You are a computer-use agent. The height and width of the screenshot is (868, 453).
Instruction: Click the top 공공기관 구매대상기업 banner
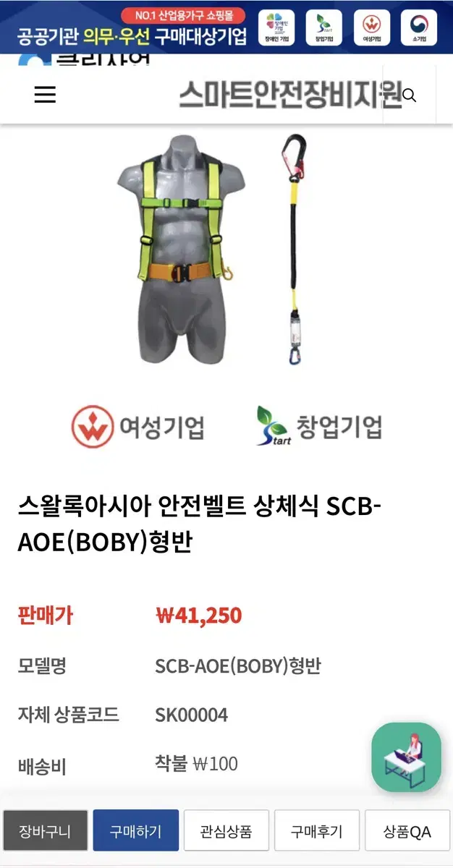pyautogui.click(x=226, y=27)
